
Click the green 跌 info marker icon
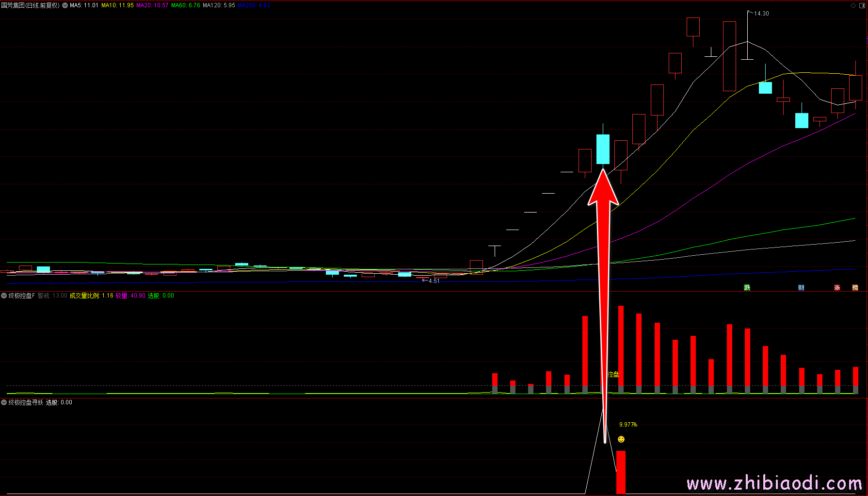coord(747,288)
